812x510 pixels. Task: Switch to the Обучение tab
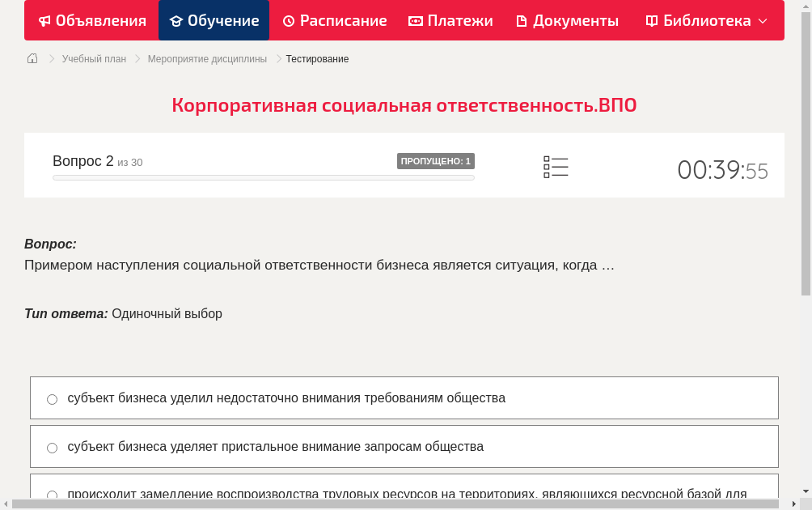pos(214,20)
